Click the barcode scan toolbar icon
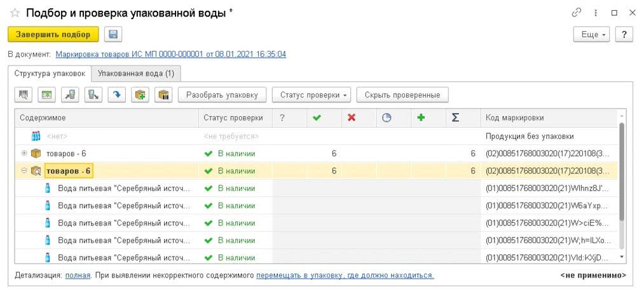The image size is (644, 294). click(24, 95)
